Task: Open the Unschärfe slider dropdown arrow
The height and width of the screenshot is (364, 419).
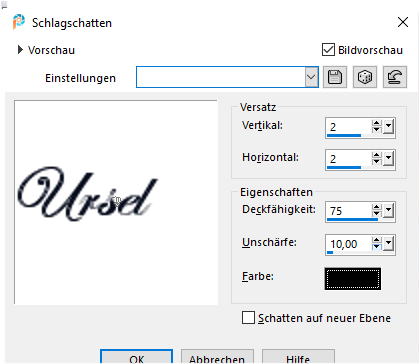Action: point(389,244)
